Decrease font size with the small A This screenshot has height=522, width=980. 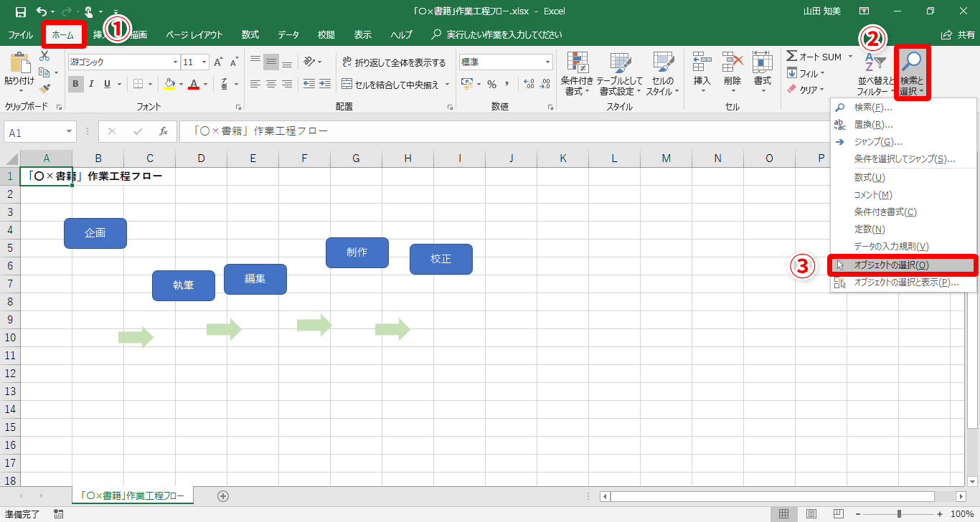[235, 62]
